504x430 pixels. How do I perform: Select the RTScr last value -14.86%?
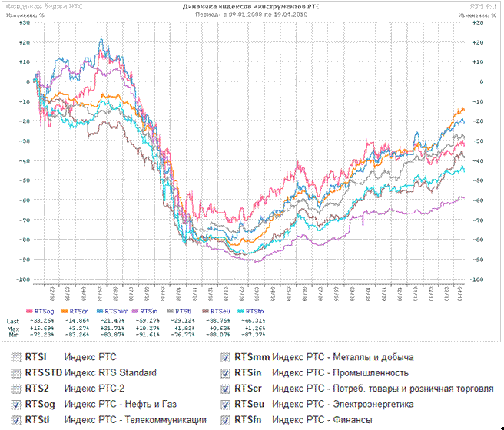(x=77, y=320)
